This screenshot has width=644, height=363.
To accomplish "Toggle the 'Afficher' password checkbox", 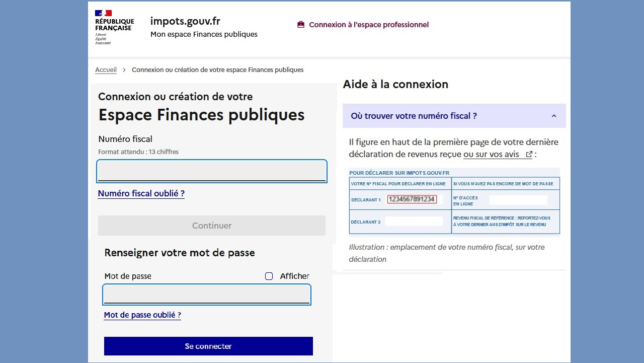I will (x=269, y=276).
